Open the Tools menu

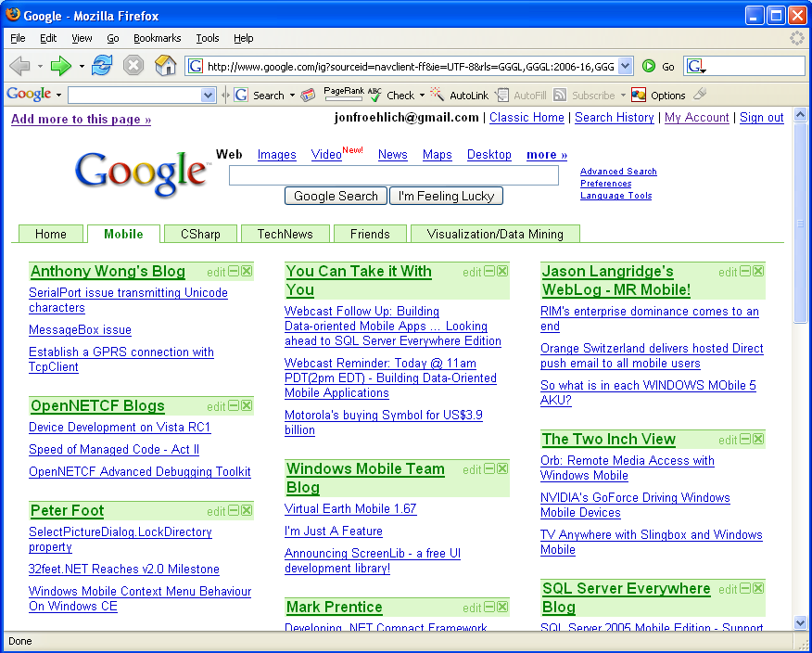[207, 38]
